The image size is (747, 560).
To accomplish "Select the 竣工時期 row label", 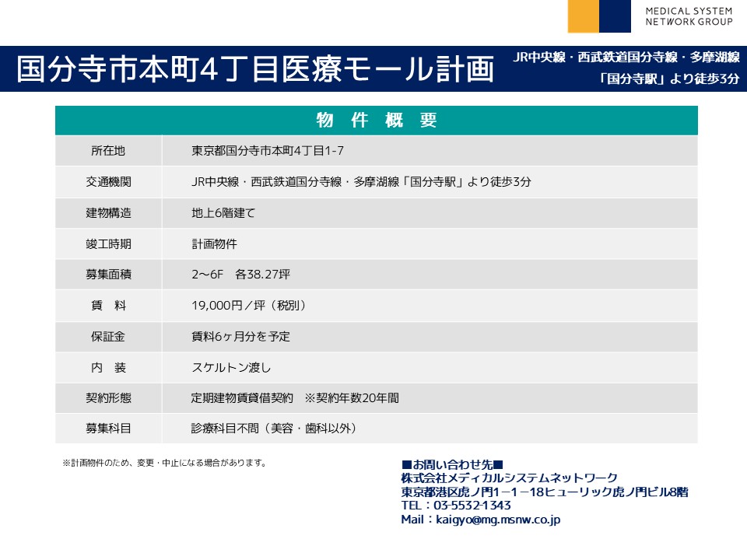I will click(108, 243).
